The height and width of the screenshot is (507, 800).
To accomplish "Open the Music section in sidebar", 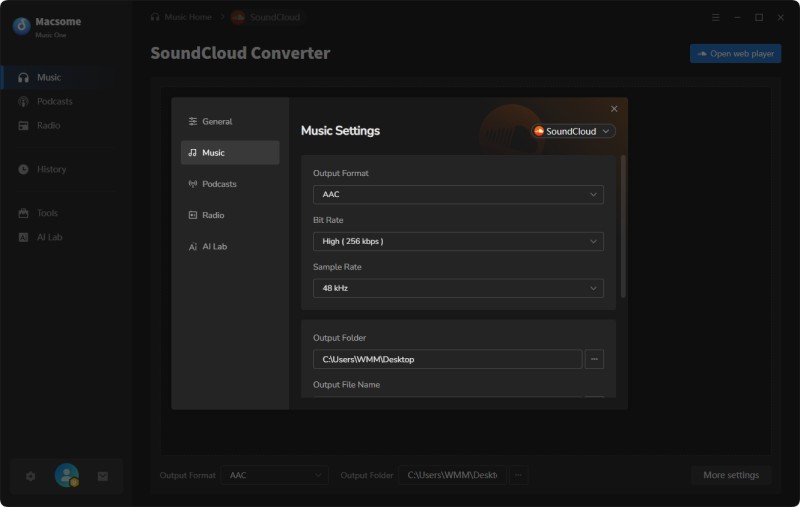I will tap(66, 78).
